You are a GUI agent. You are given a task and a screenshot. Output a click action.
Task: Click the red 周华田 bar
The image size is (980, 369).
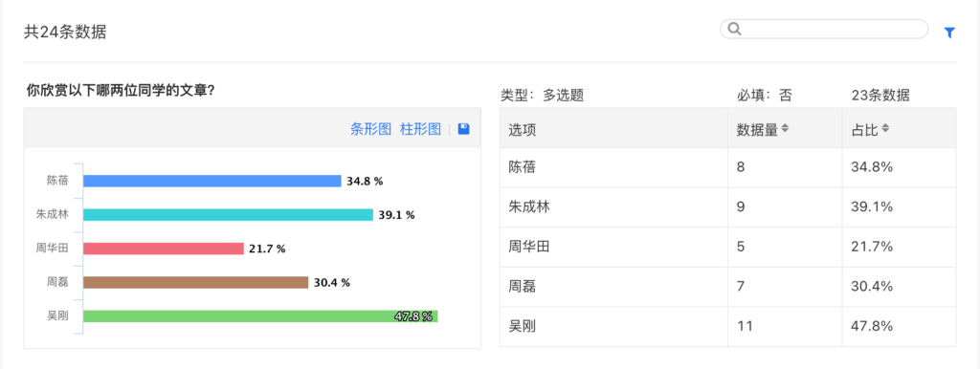pyautogui.click(x=164, y=249)
